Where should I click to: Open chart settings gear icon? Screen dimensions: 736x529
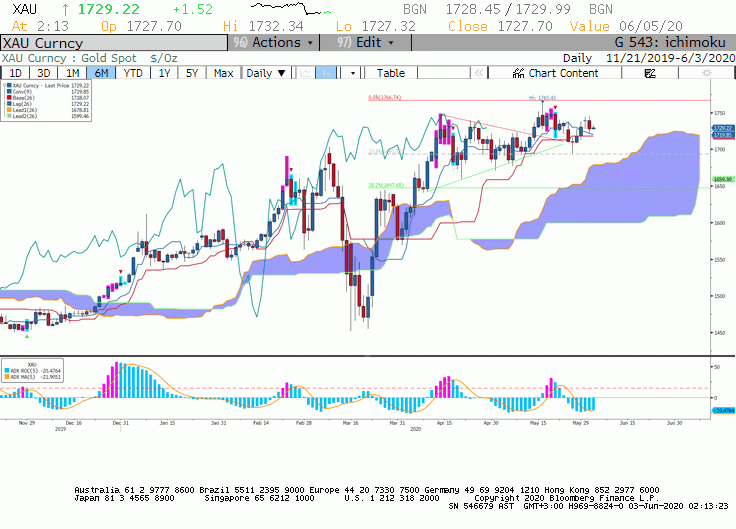point(706,73)
